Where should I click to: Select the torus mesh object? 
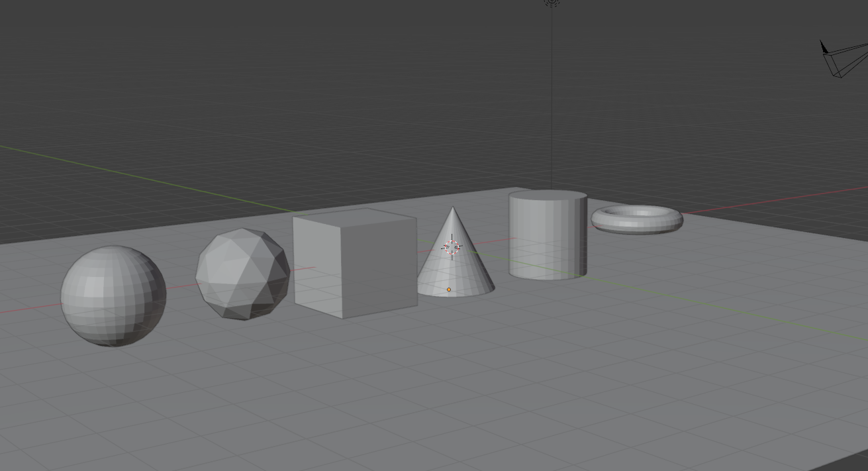click(x=637, y=219)
